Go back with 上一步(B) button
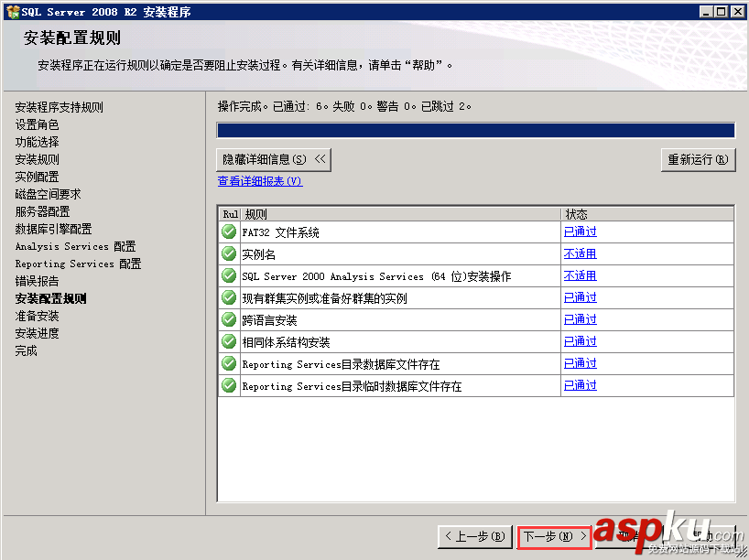Screen dimensions: 749x560 click(475, 536)
